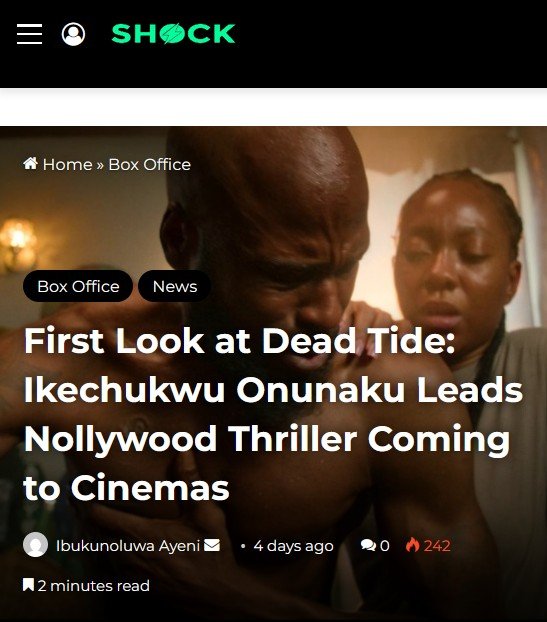Screen dimensions: 547x622
Task: Select the News category tag
Action: click(x=175, y=286)
